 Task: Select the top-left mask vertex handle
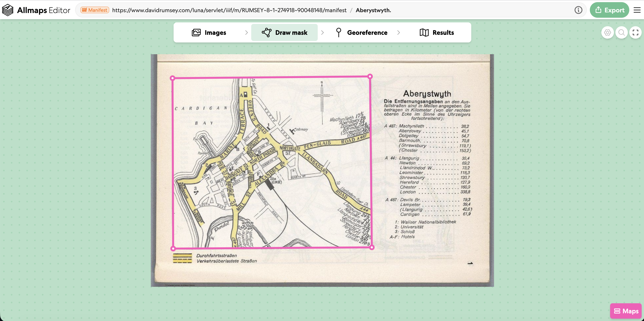tap(173, 78)
